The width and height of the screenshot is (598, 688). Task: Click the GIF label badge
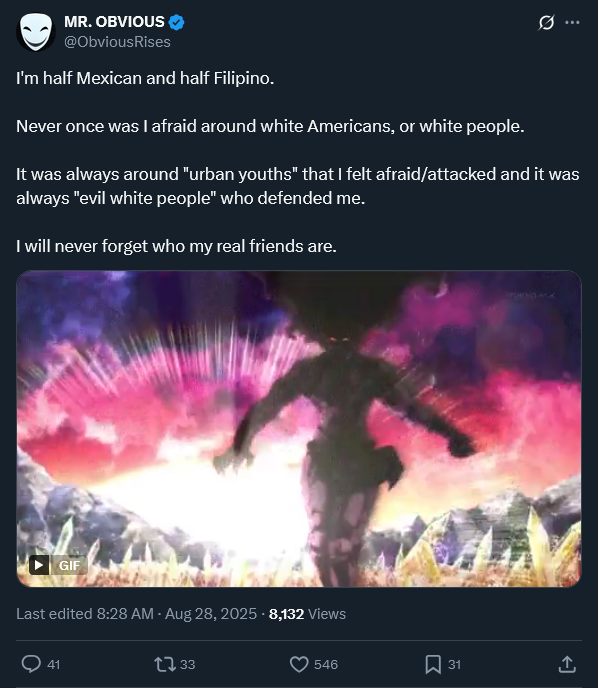pyautogui.click(x=69, y=565)
